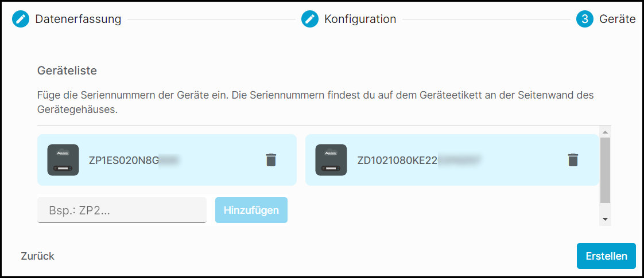Click the ZD1021080KE22 inverter thumbnail
Image resolution: width=644 pixels, height=278 pixels.
click(331, 160)
